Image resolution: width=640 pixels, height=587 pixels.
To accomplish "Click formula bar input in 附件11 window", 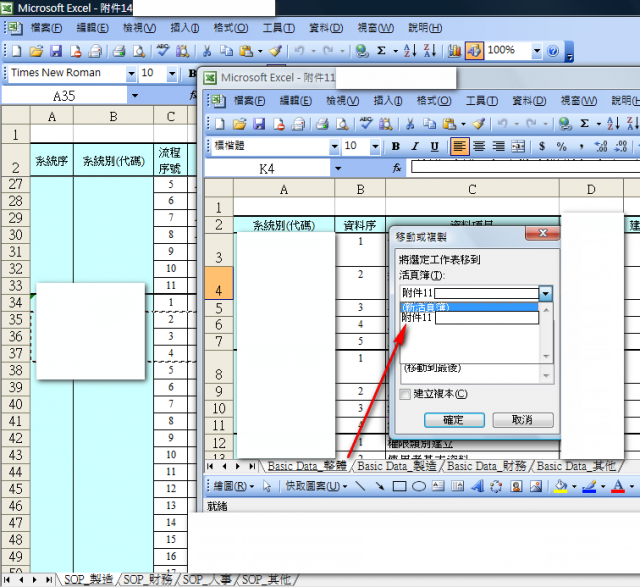I will tap(525, 167).
